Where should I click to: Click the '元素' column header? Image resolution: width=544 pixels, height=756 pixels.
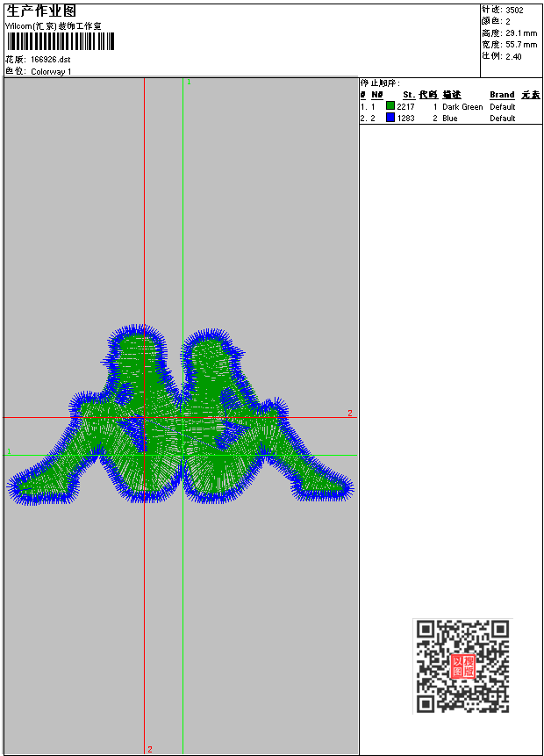coord(531,95)
